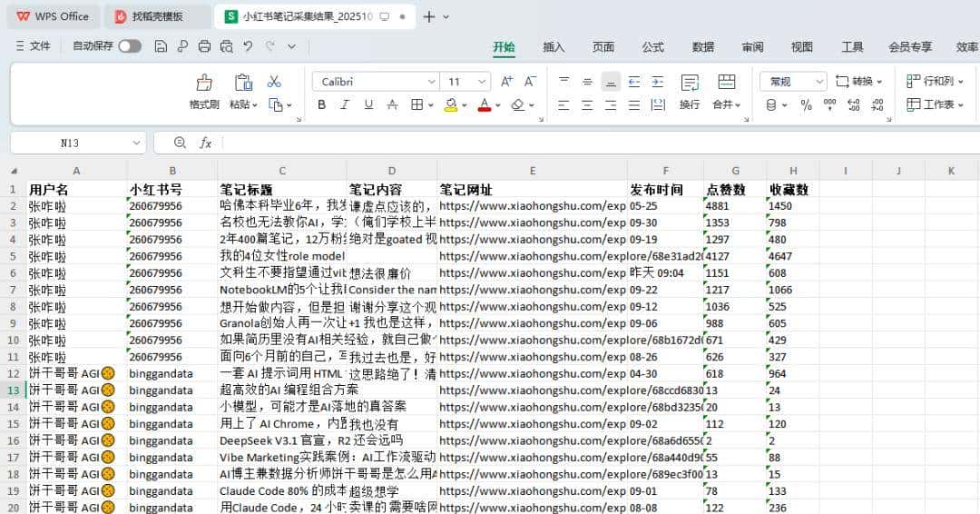Apply Strikethrough formatting

click(392, 105)
